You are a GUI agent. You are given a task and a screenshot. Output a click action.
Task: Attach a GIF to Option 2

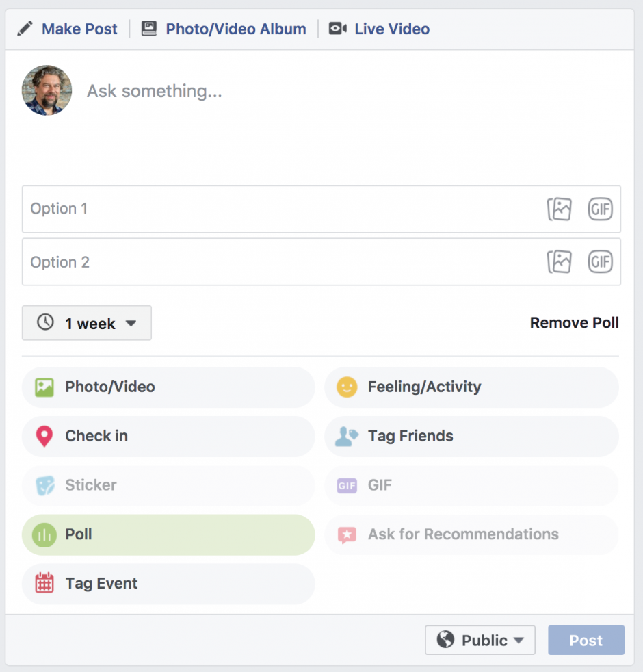point(601,261)
